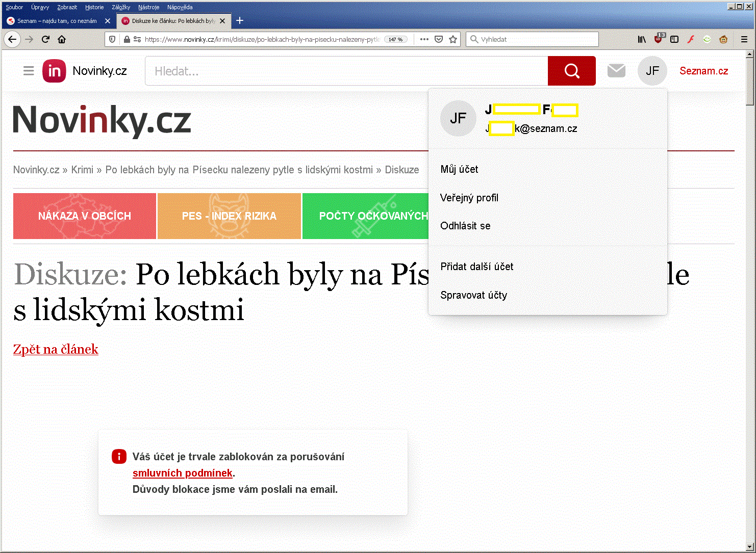
Task: Open Firefox application hamburger menu
Action: point(744,39)
